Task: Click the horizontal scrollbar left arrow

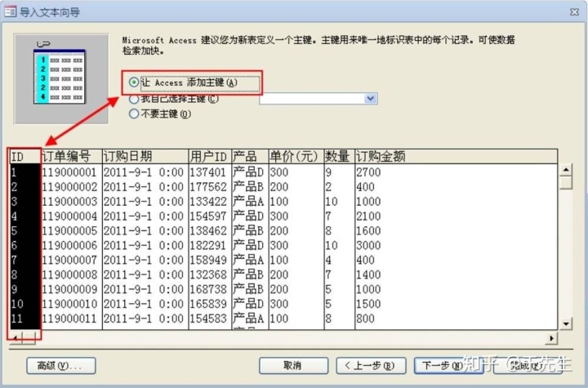Action: pos(16,338)
